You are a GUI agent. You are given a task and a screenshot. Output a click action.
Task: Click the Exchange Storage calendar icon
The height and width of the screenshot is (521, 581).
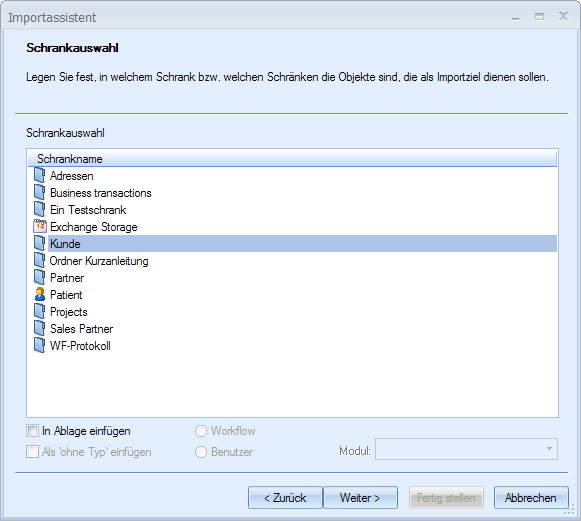[x=40, y=226]
